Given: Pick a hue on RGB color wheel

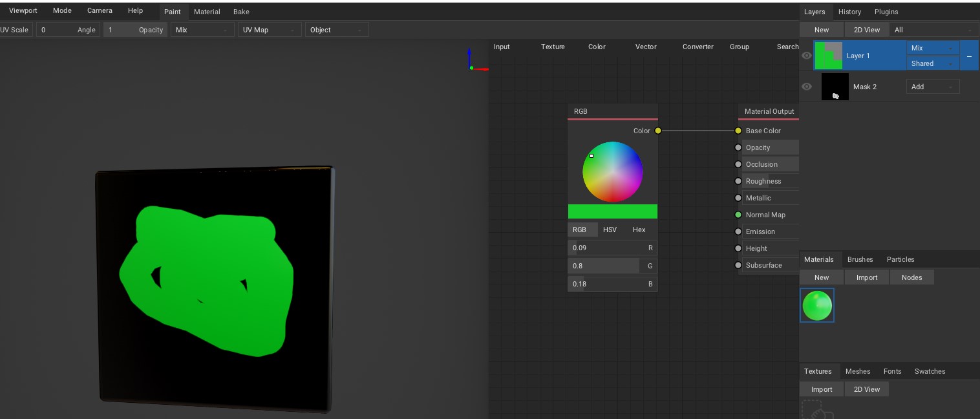Looking at the screenshot, I should [613, 172].
